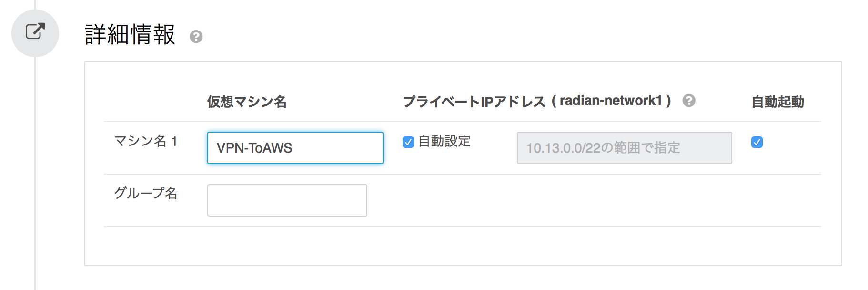Click the empty グループ名 input box
868x290 pixels.
[x=286, y=200]
